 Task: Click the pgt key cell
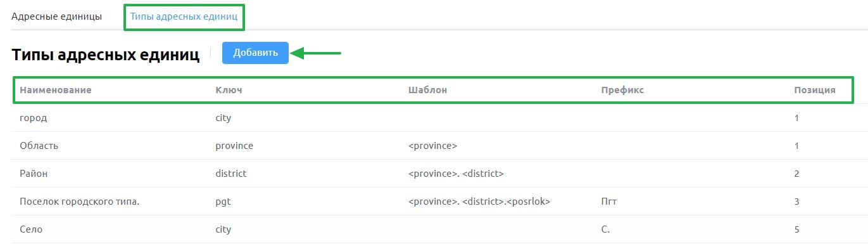point(223,202)
